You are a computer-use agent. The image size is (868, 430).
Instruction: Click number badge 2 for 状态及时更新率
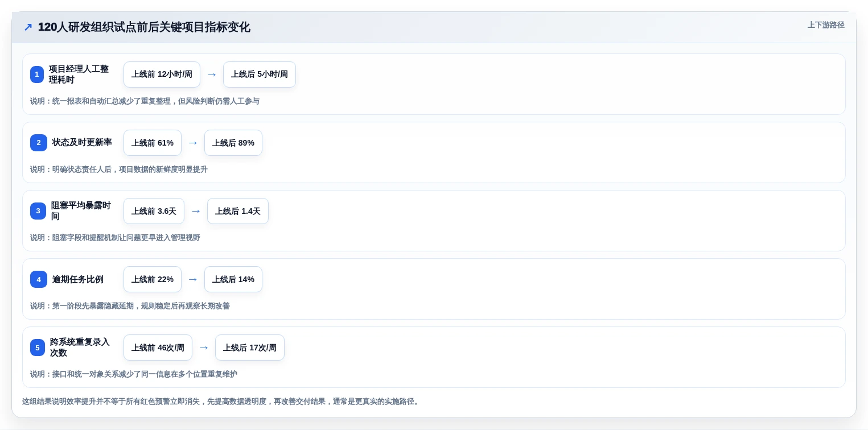pos(39,143)
